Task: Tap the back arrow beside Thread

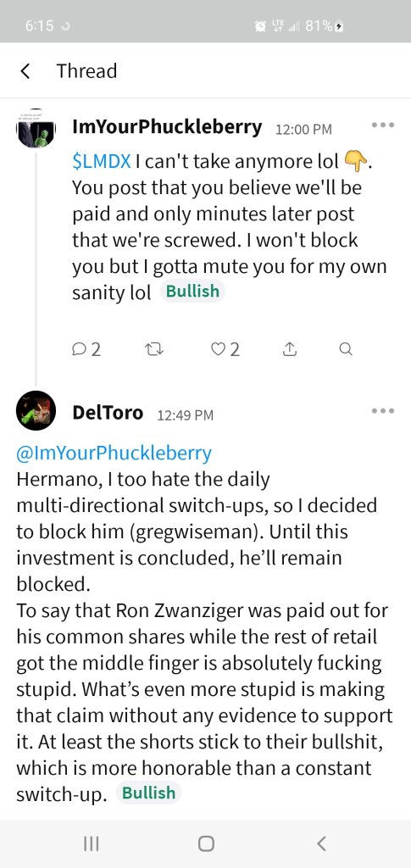Action: pos(25,71)
